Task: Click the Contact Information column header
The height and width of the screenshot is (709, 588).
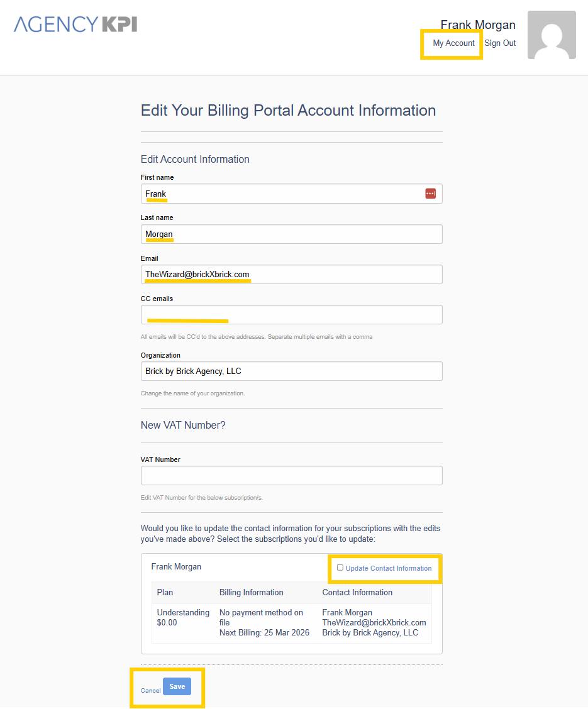Action: tap(357, 592)
